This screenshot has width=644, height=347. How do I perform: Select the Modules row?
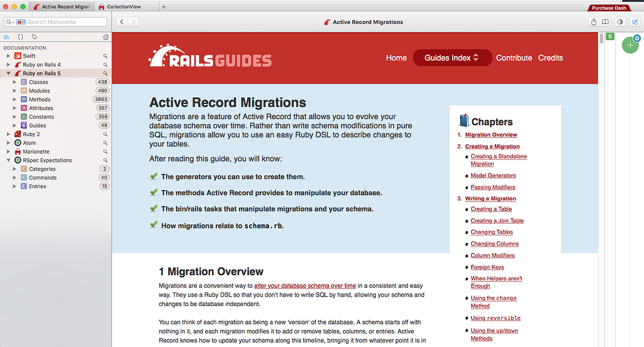pyautogui.click(x=55, y=91)
